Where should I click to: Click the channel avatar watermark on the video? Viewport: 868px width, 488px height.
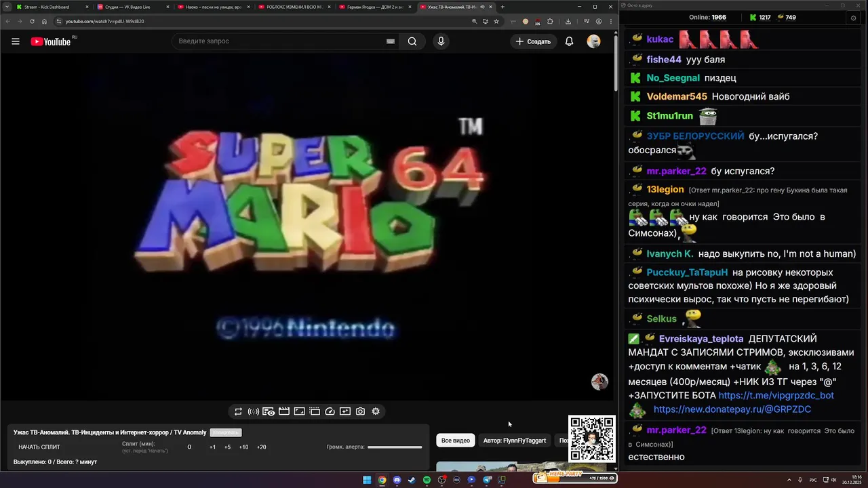pos(599,382)
